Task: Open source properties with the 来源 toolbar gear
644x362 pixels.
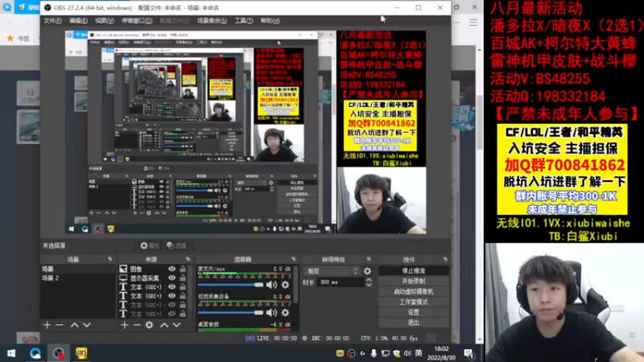Action: [149, 325]
